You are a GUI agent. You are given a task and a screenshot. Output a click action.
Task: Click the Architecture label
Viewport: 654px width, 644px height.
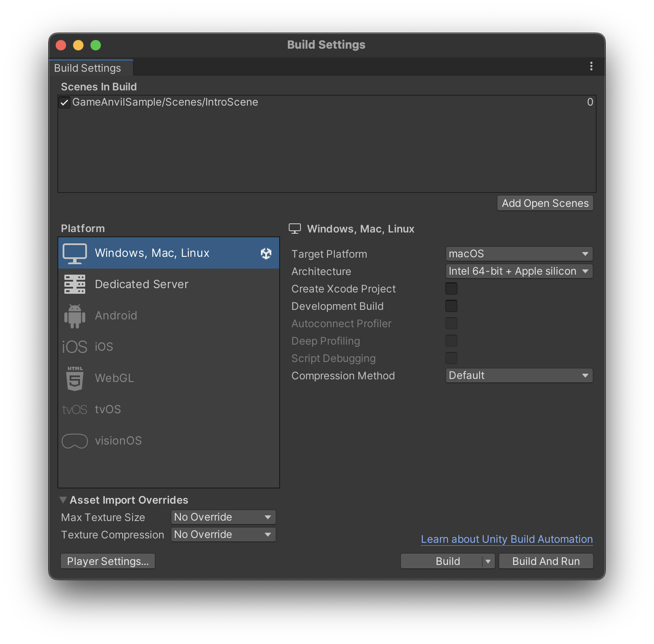pos(321,272)
